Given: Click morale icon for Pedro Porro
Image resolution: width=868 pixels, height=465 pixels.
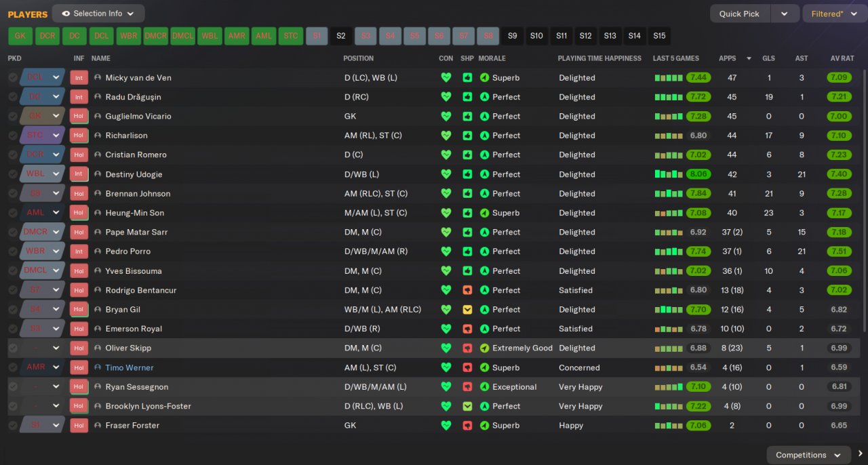Looking at the screenshot, I should pos(484,251).
